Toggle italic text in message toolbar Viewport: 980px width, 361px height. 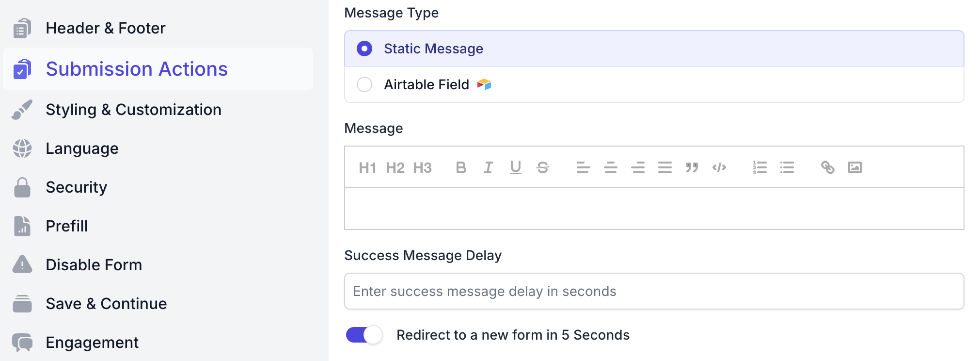[488, 168]
